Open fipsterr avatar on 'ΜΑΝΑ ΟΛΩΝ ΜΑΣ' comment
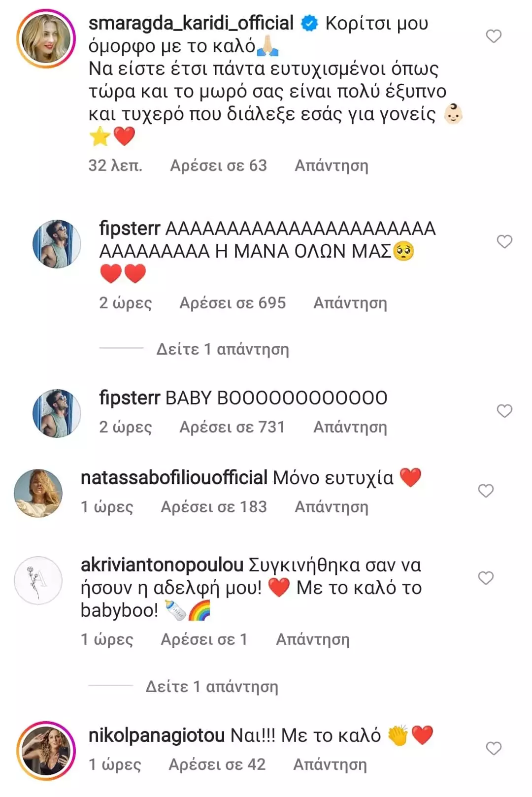532x797 pixels. 56,244
